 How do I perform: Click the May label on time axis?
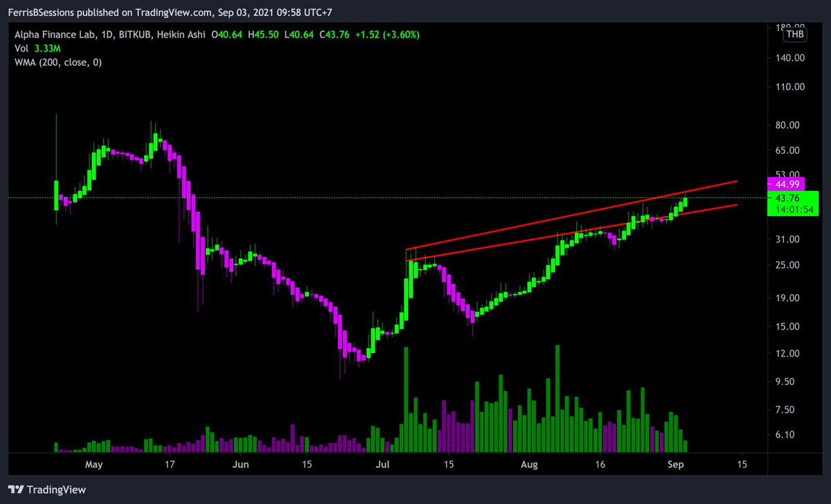tap(93, 465)
